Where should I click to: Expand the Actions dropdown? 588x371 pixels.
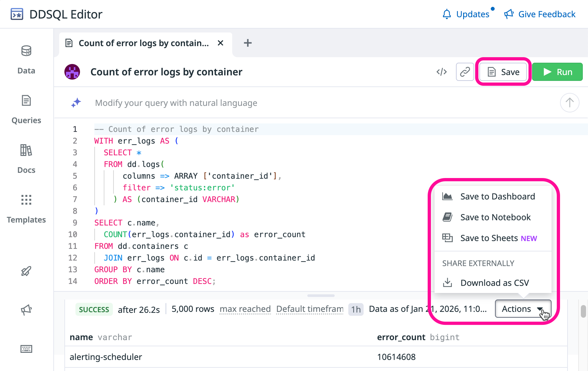pyautogui.click(x=523, y=309)
